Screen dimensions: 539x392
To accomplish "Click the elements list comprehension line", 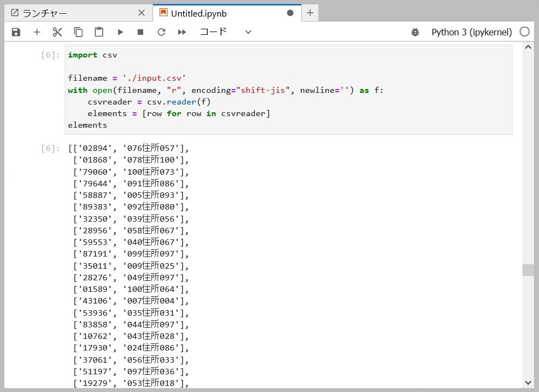I will click(x=179, y=113).
